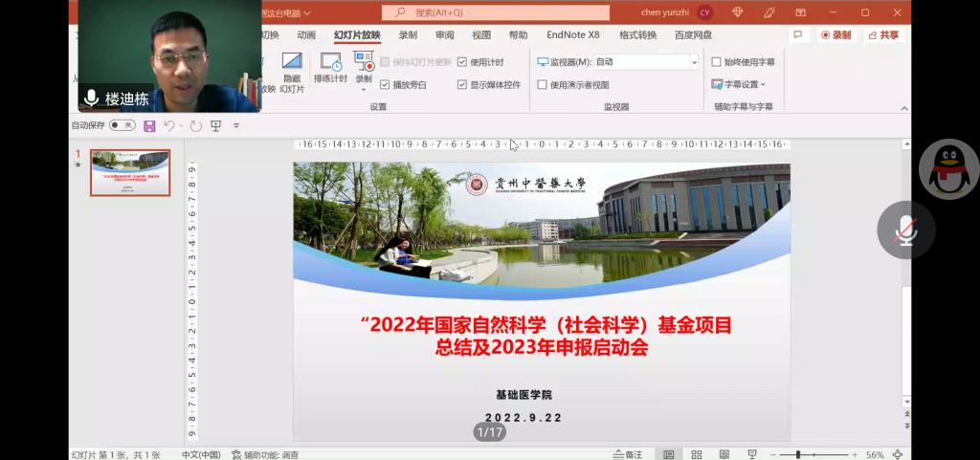The image size is (980, 460).
Task: Expand the Subtitle Settings dropdown
Action: click(742, 84)
